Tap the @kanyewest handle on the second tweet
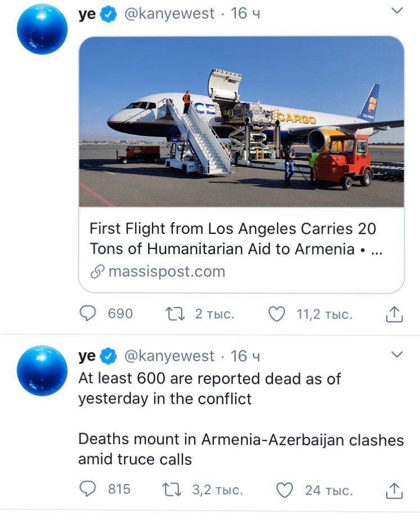 [168, 356]
